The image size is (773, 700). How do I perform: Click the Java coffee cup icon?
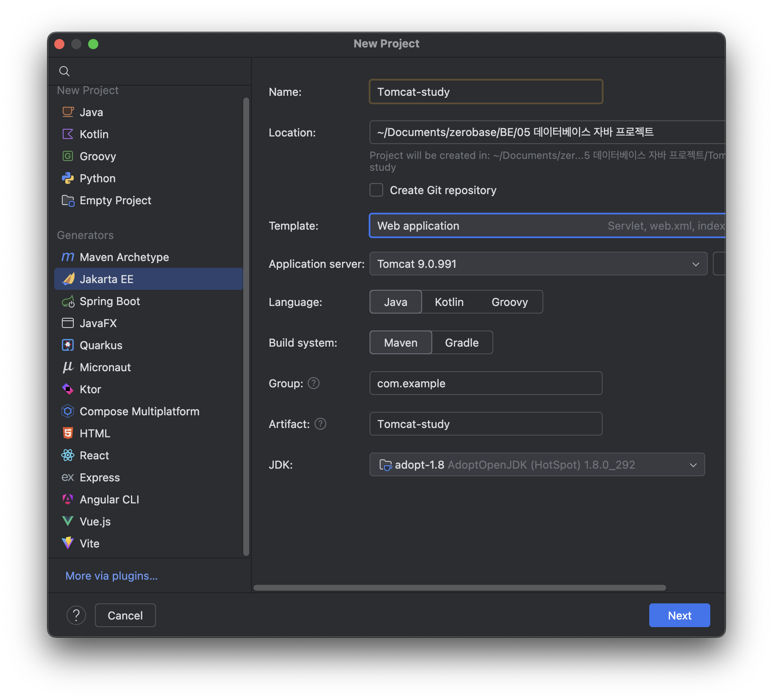coord(68,112)
